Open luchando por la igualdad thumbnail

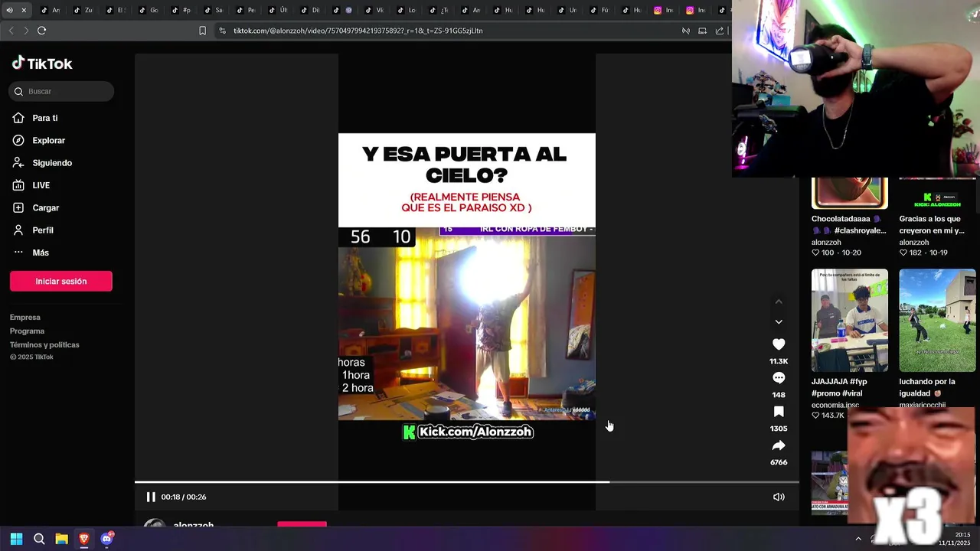point(937,320)
